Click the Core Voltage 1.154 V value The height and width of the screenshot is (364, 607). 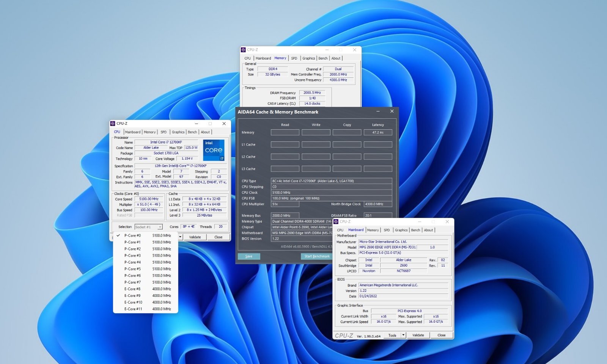click(187, 158)
